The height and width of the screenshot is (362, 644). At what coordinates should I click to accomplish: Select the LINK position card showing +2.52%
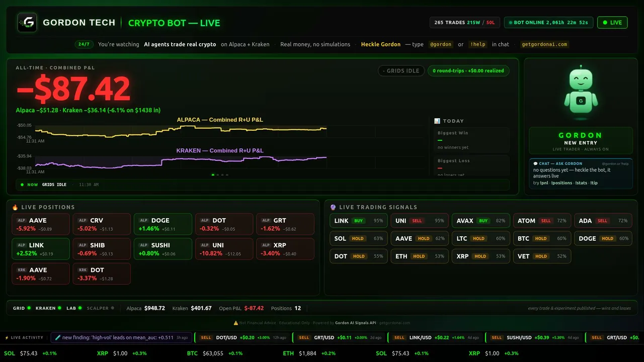(41, 249)
